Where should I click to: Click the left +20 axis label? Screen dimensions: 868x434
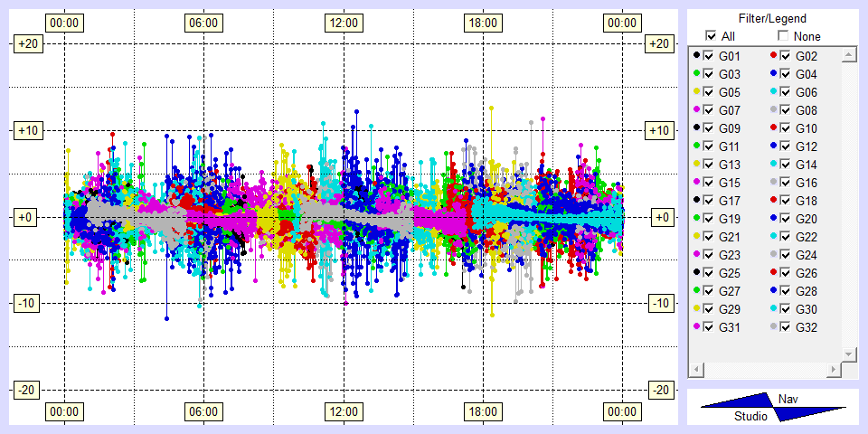pyautogui.click(x=26, y=43)
